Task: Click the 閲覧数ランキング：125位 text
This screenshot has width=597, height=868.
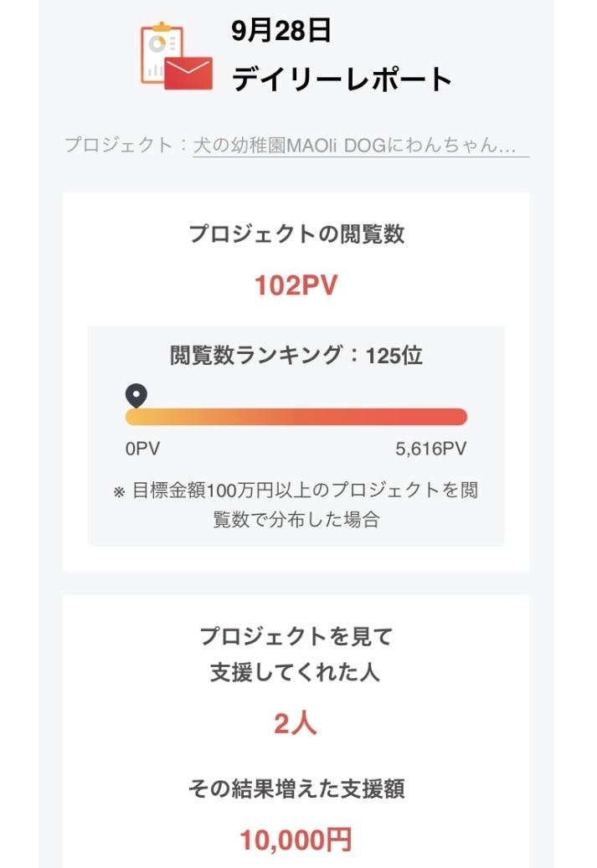Action: point(296,356)
